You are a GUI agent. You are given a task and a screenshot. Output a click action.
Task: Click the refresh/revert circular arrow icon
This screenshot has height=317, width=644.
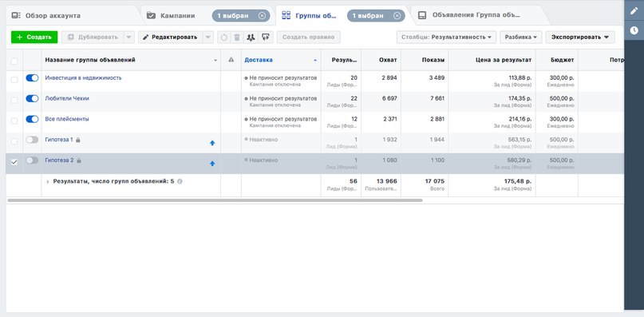223,37
